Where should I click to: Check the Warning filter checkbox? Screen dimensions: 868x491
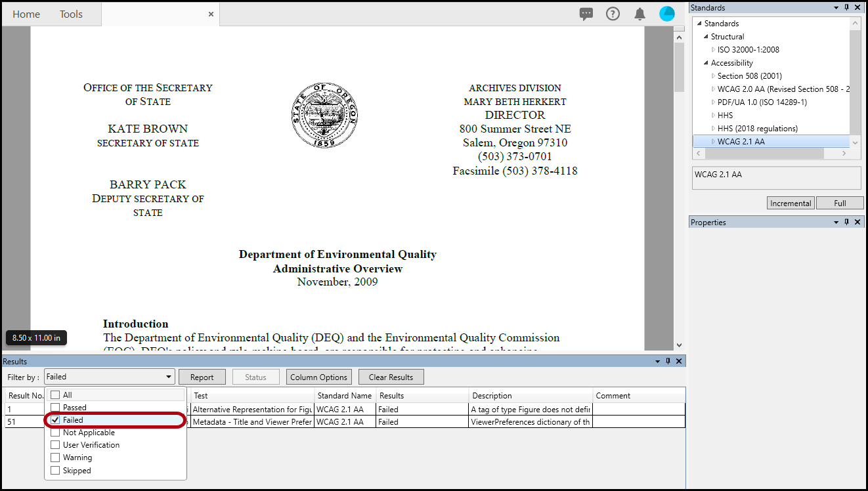(55, 458)
